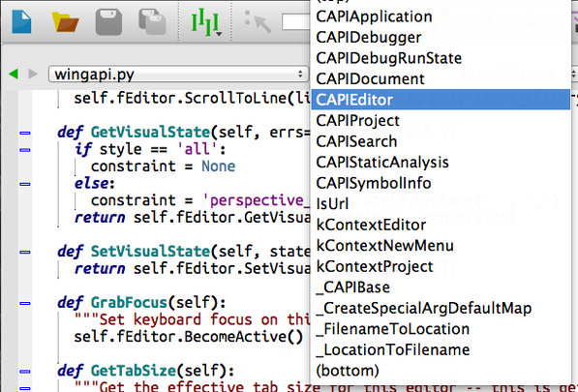Collapse the GetTabSize function fold marker
Screen dimensions: 578x392
tap(25, 372)
